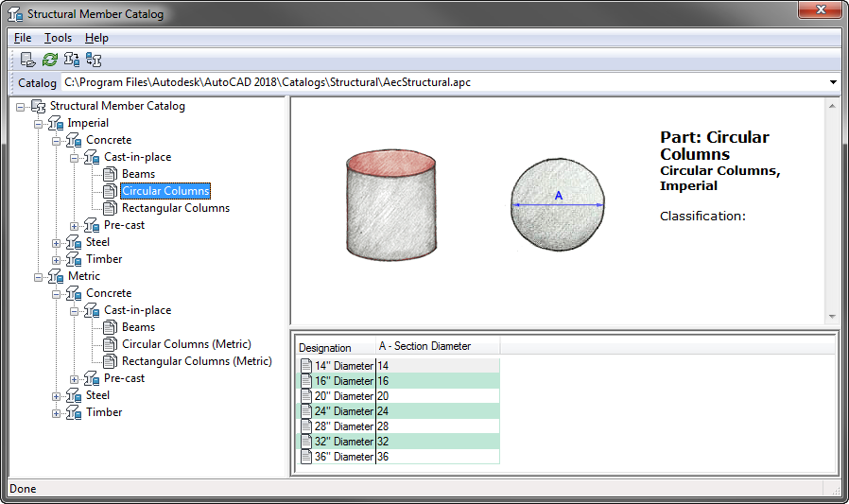
Task: Click the third toolbar icon, beam before document
Action: point(72,60)
